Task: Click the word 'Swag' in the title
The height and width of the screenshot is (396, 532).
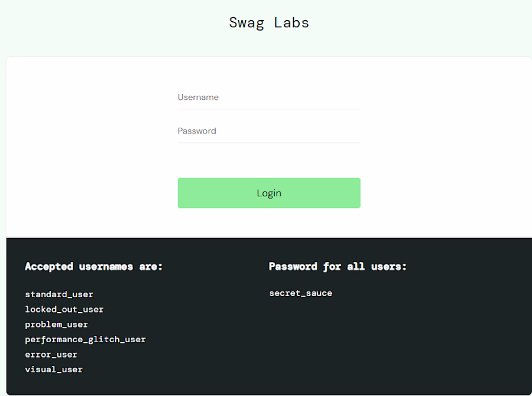Action: tap(245, 23)
